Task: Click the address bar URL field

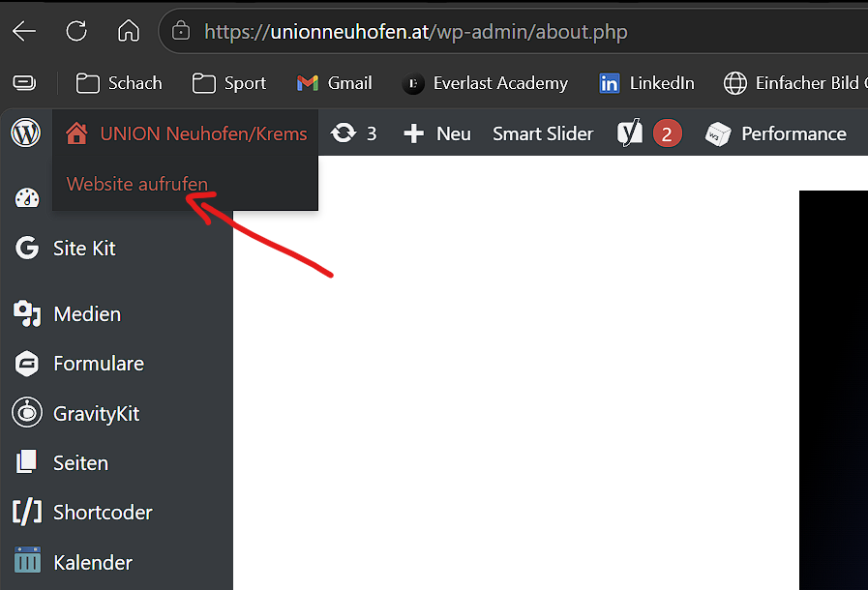Action: (x=416, y=32)
